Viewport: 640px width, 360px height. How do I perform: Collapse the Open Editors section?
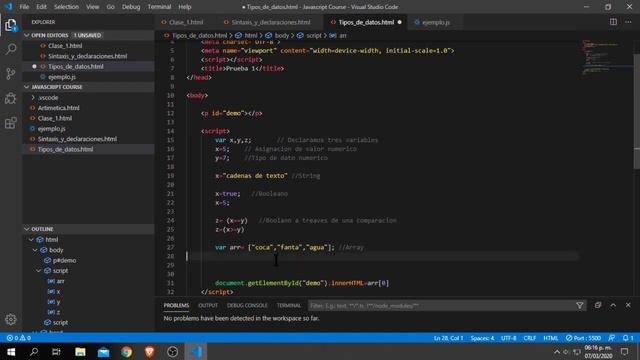27,36
